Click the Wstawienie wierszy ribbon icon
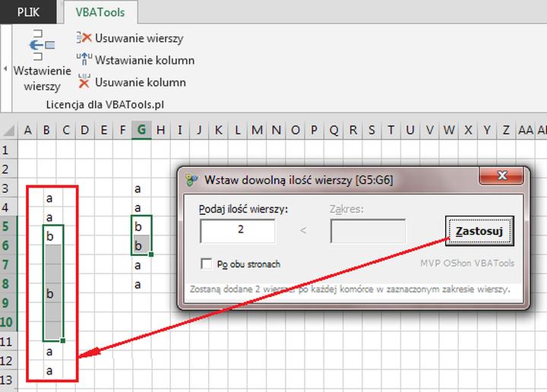Screen dimensions: 547x392 pyautogui.click(x=42, y=46)
